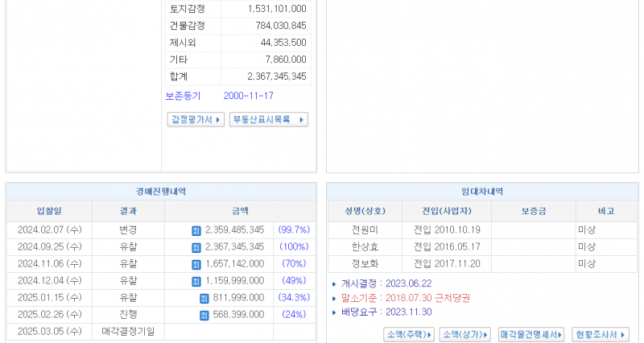
Task: Click the (24%) percentage in auction history
Action: tap(294, 315)
